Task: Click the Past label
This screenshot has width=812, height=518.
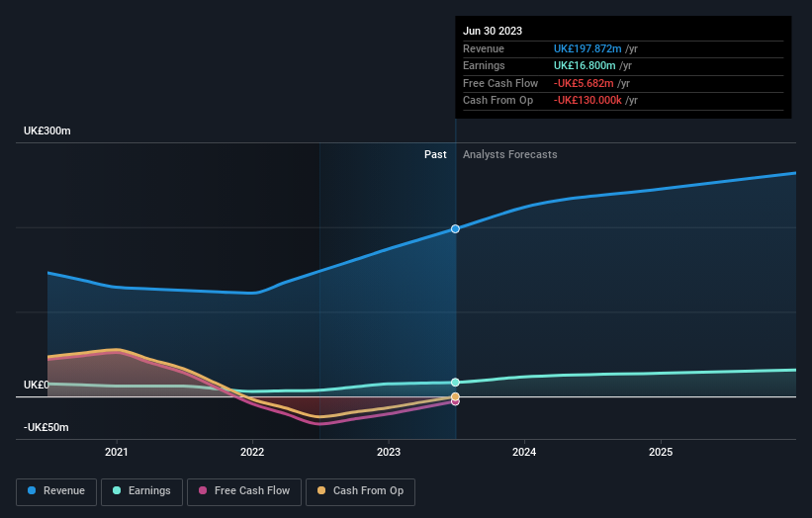Action: pyautogui.click(x=435, y=154)
